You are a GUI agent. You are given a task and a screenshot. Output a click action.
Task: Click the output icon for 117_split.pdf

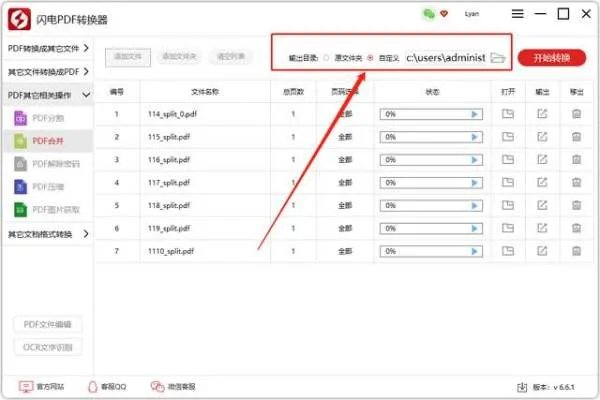(x=542, y=182)
